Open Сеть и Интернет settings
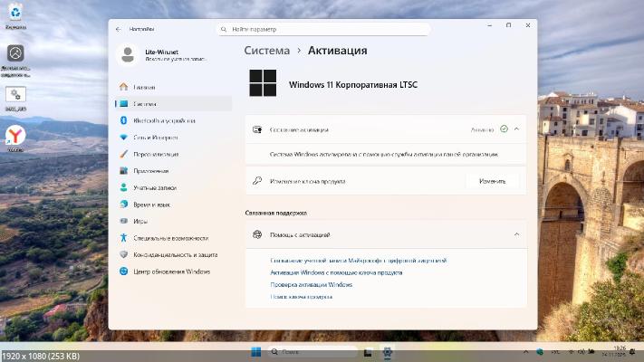This screenshot has height=362, width=644. pos(155,138)
